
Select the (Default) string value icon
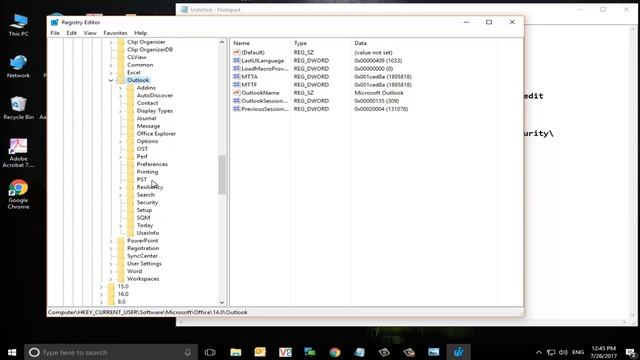click(236, 52)
